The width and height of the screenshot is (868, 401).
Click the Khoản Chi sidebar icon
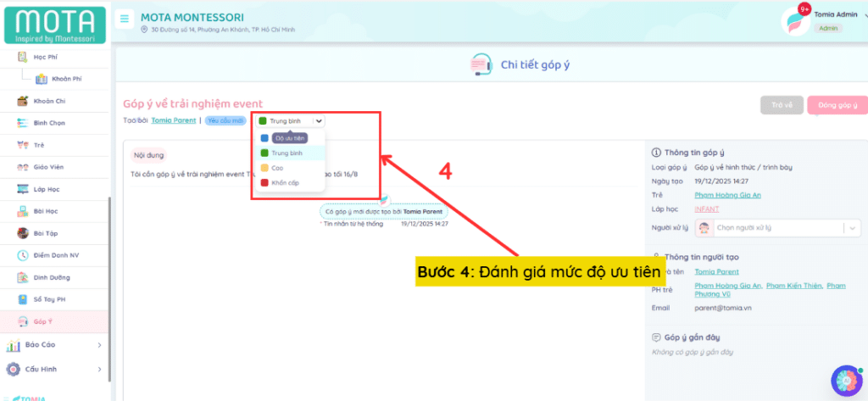click(23, 101)
